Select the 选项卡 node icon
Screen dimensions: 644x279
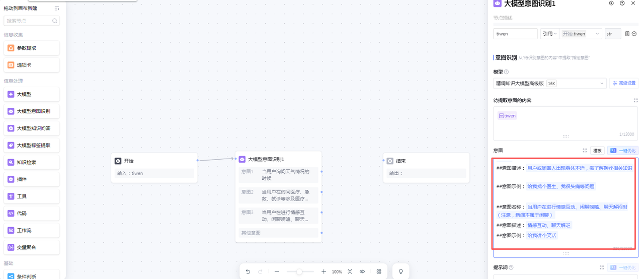pos(11,65)
